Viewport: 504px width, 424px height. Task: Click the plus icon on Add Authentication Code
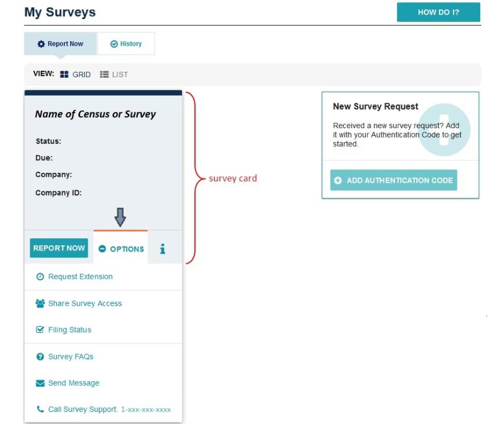pos(339,180)
